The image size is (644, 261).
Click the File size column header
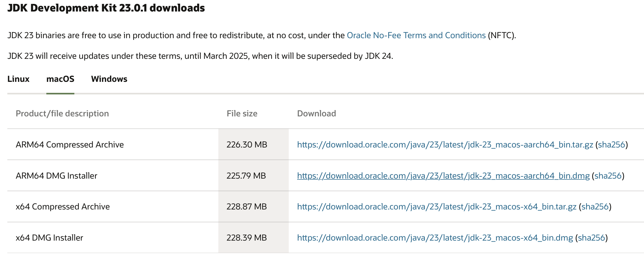click(242, 114)
